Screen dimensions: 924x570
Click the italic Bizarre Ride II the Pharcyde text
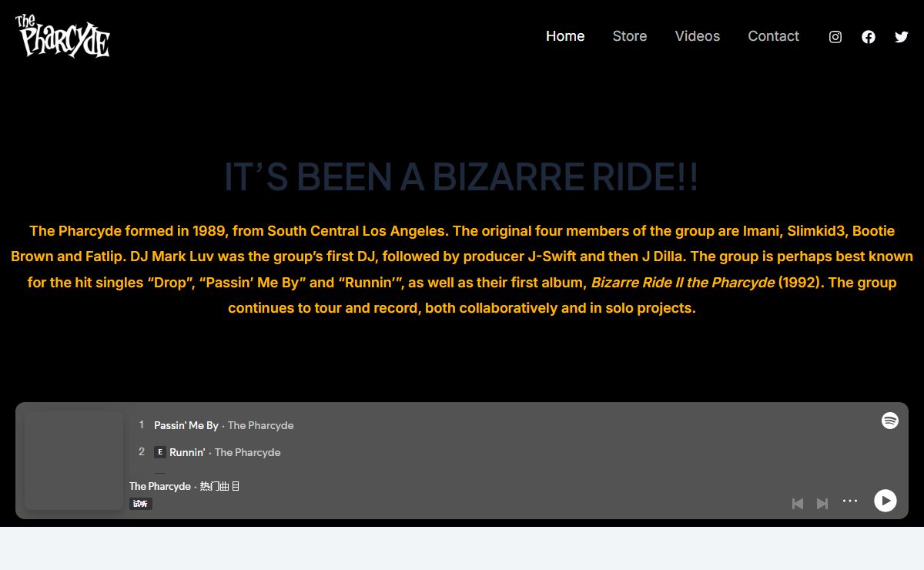(683, 282)
